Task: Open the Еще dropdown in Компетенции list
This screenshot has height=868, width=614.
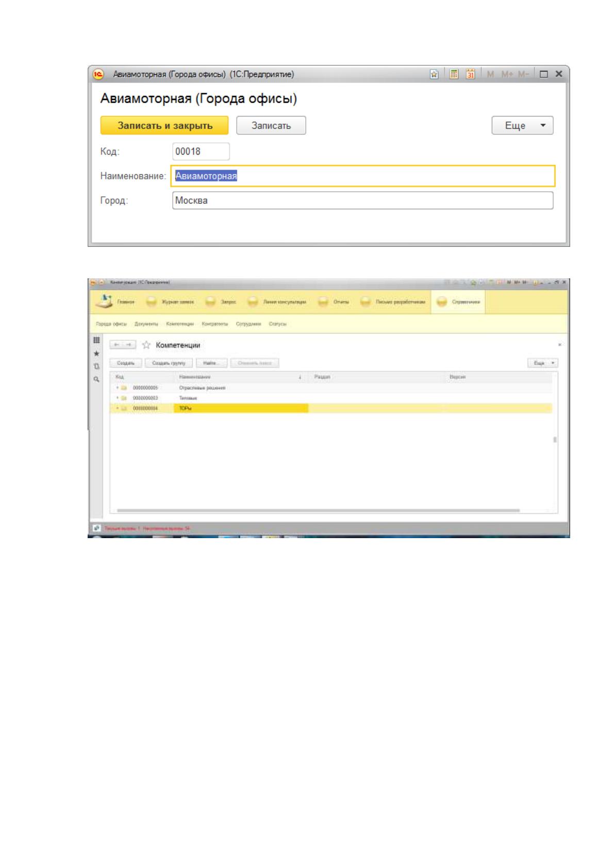Action: pyautogui.click(x=543, y=363)
